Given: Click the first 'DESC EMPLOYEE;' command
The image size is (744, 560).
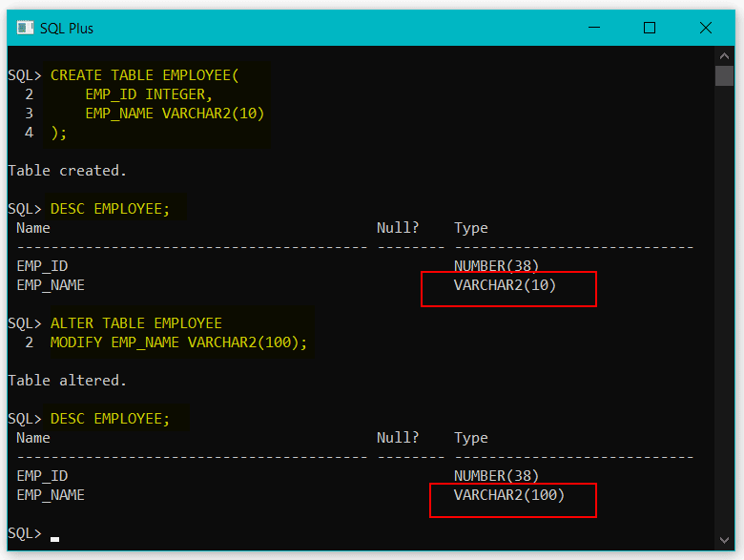Looking at the screenshot, I should (110, 209).
